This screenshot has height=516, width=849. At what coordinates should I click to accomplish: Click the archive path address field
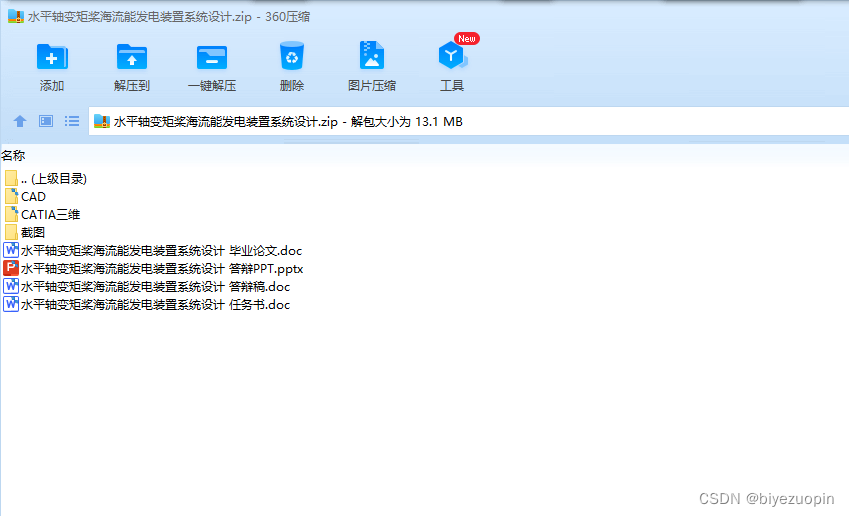point(468,121)
